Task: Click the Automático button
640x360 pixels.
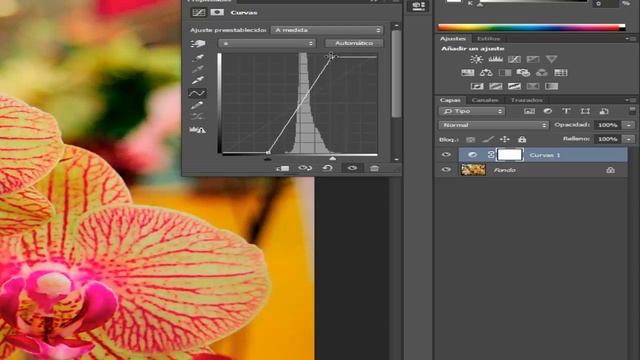Action: pyautogui.click(x=354, y=43)
